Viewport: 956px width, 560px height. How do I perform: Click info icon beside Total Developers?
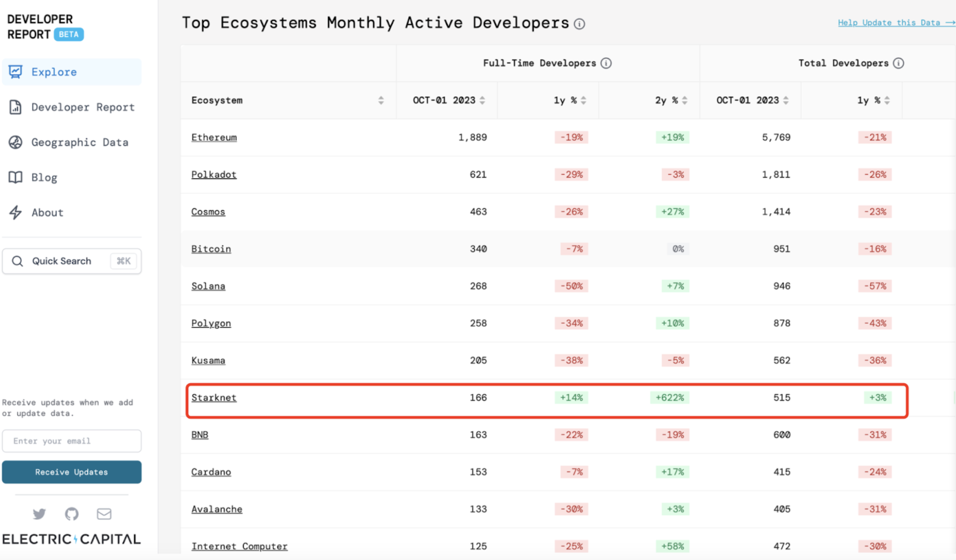point(899,63)
